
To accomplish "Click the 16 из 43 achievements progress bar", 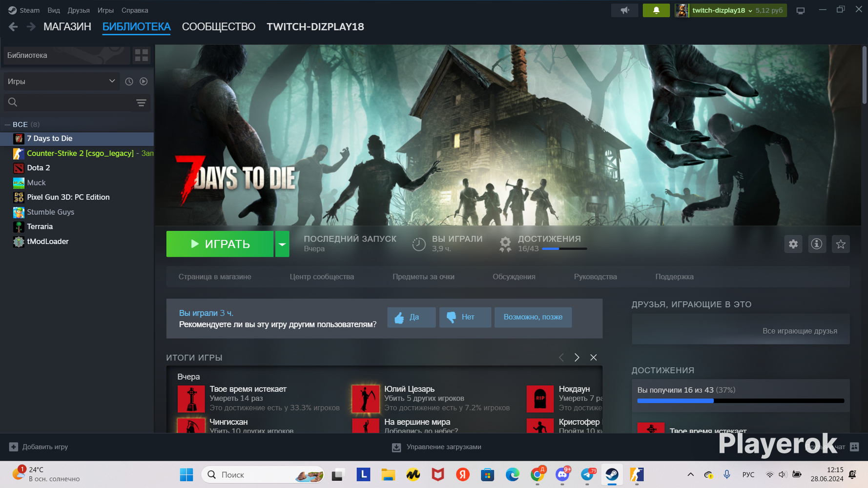I will (741, 401).
